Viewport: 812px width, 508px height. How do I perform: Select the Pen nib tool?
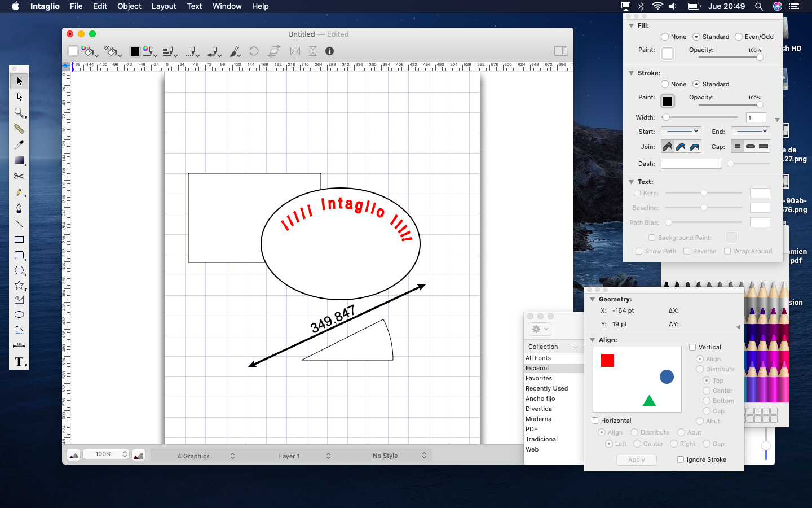(x=19, y=208)
